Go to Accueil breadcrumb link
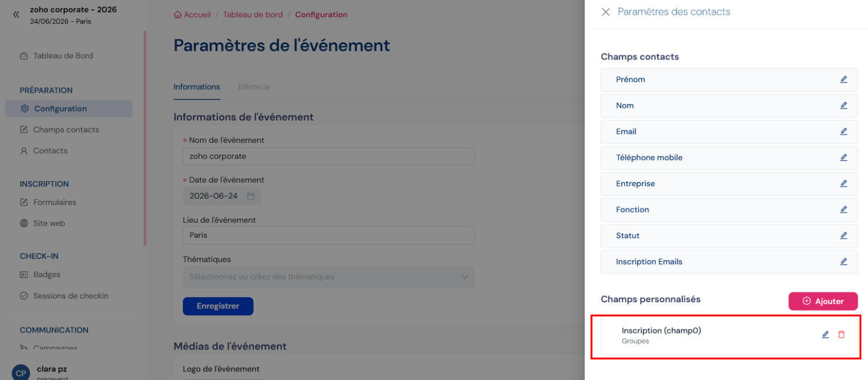The width and height of the screenshot is (868, 380). [x=197, y=15]
